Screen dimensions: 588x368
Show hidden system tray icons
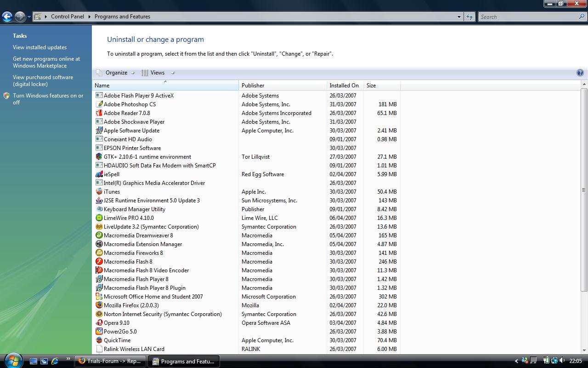pos(516,361)
